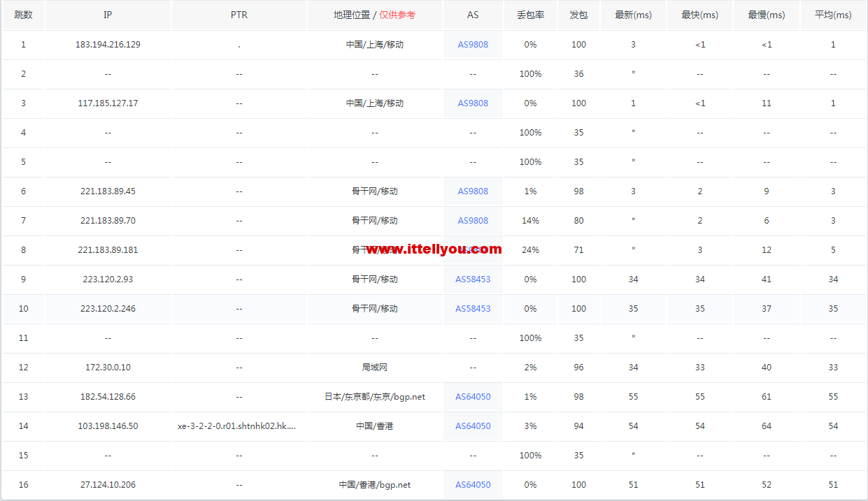Click AS64050 link beside IP 103.198.146.50
The width and height of the screenshot is (868, 501).
473,426
